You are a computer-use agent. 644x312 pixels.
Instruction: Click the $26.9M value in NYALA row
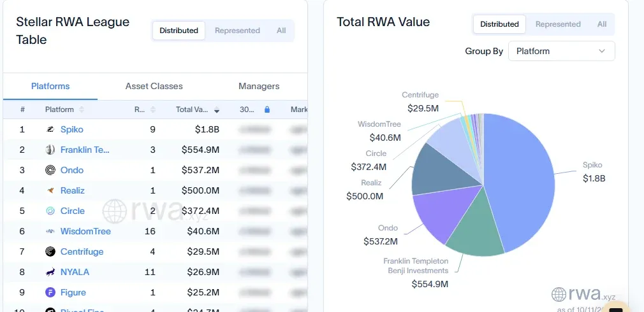pyautogui.click(x=203, y=272)
